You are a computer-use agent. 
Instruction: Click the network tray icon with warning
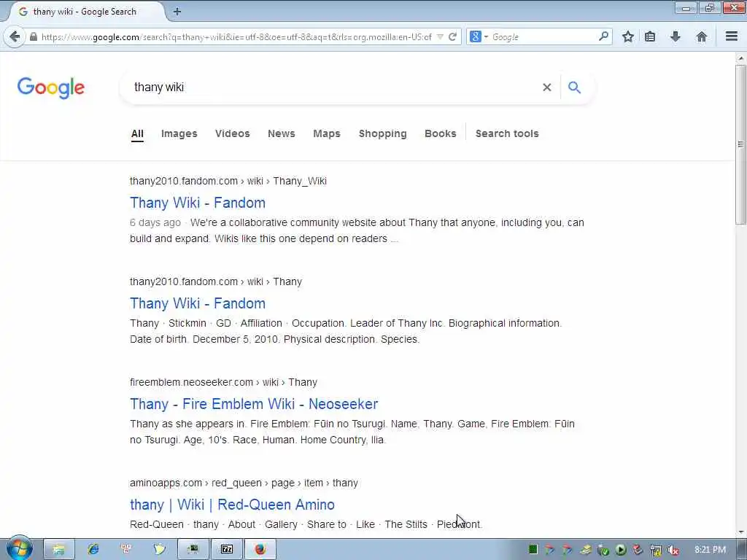point(656,550)
